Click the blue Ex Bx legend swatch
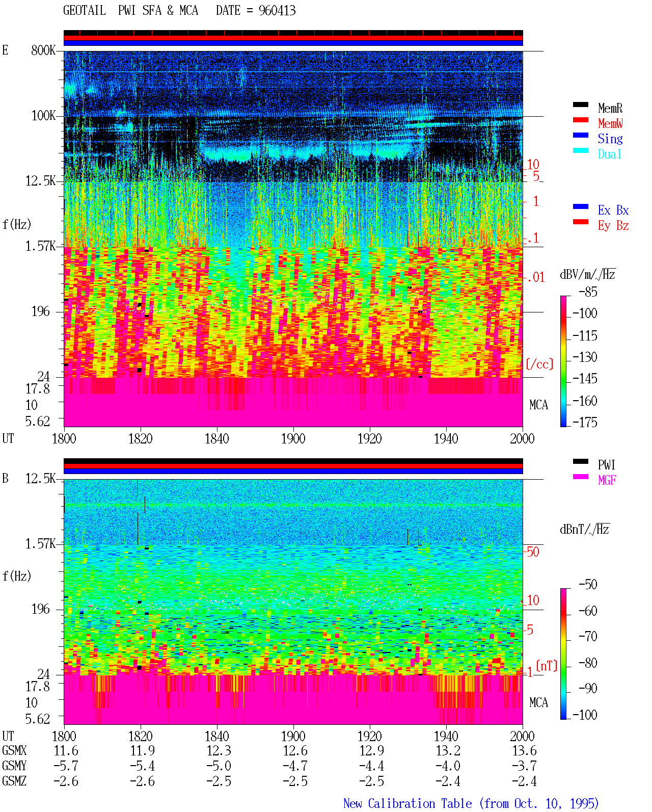 [580, 206]
